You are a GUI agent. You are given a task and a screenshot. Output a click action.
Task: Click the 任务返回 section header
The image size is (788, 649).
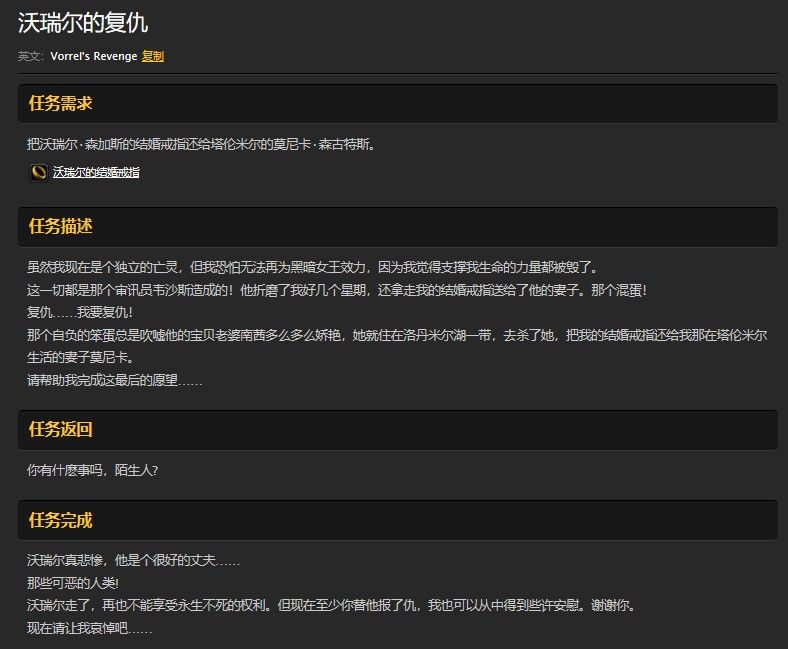(398, 430)
